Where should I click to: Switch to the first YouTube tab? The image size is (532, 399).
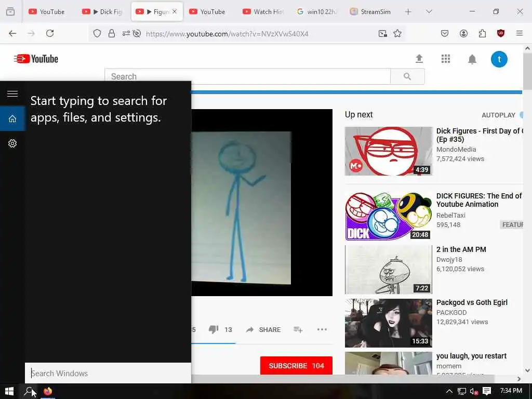pyautogui.click(x=47, y=11)
